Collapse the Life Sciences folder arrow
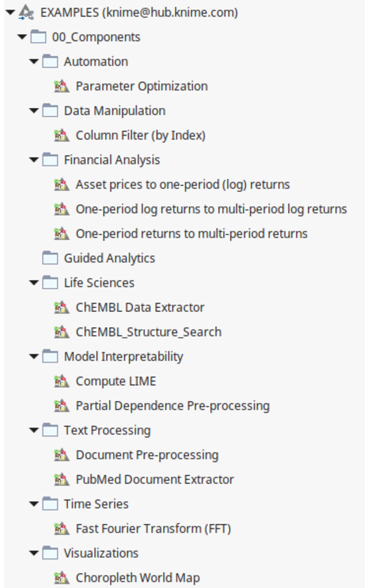This screenshot has width=365, height=588. point(34,283)
